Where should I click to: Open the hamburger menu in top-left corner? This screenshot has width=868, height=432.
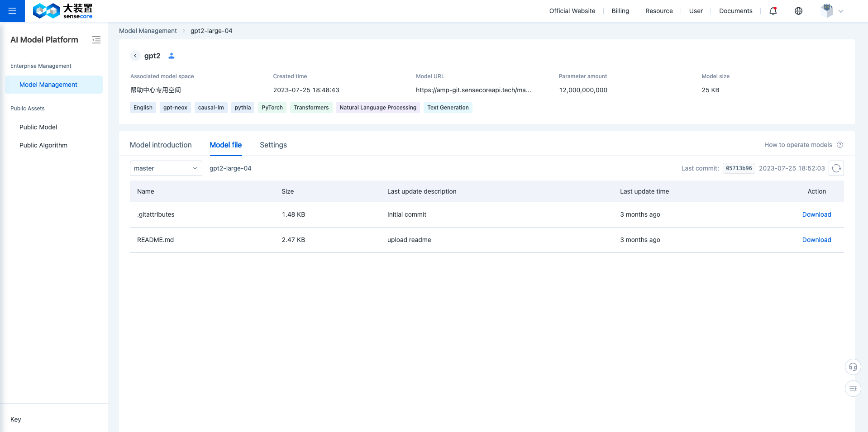12,11
